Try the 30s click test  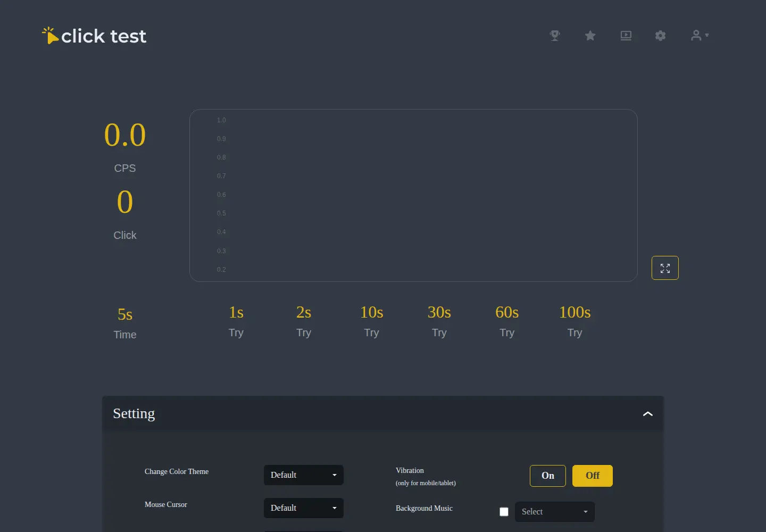[439, 321]
